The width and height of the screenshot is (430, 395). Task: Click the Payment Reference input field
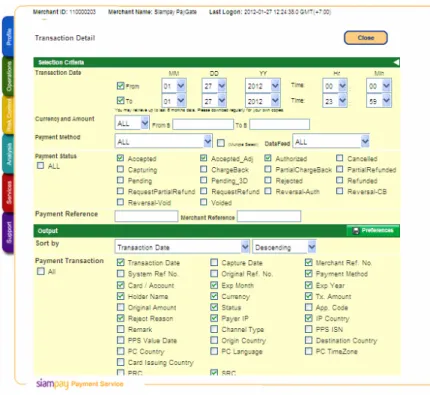point(146,216)
